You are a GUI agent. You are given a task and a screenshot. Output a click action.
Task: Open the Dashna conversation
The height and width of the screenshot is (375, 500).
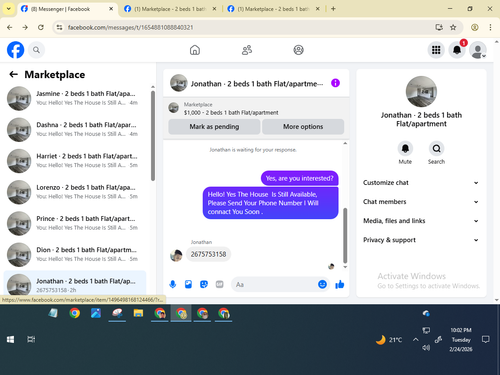pyautogui.click(x=75, y=129)
